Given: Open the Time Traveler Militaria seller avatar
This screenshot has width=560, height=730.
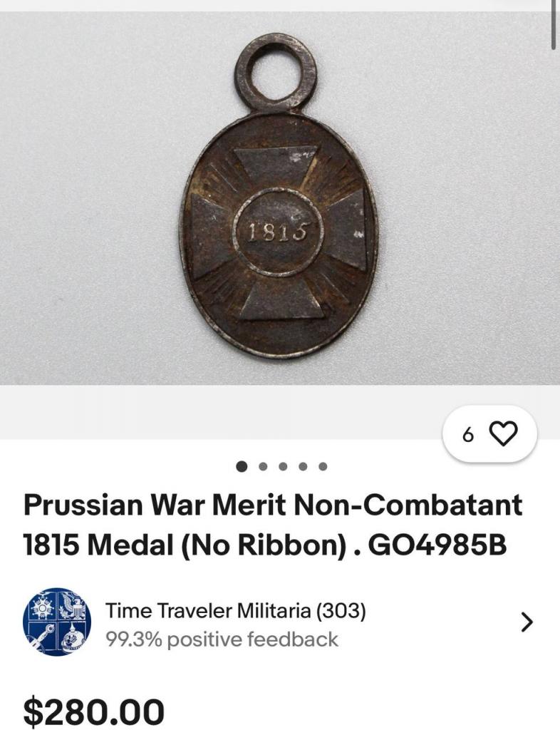Looking at the screenshot, I should [x=57, y=622].
